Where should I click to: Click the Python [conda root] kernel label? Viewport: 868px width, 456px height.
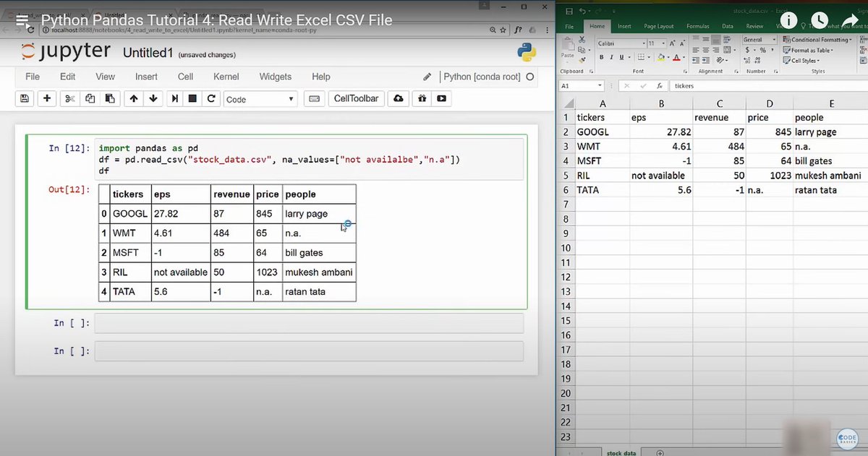[482, 77]
